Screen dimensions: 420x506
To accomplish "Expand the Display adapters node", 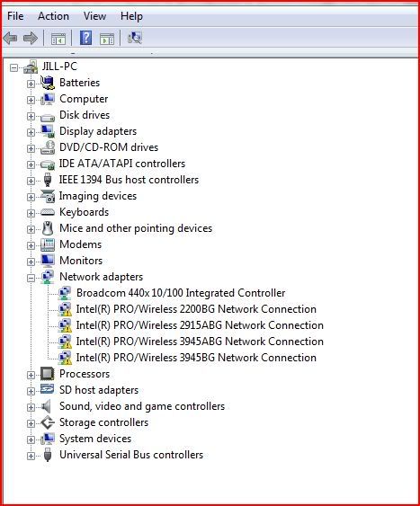I will tap(31, 132).
